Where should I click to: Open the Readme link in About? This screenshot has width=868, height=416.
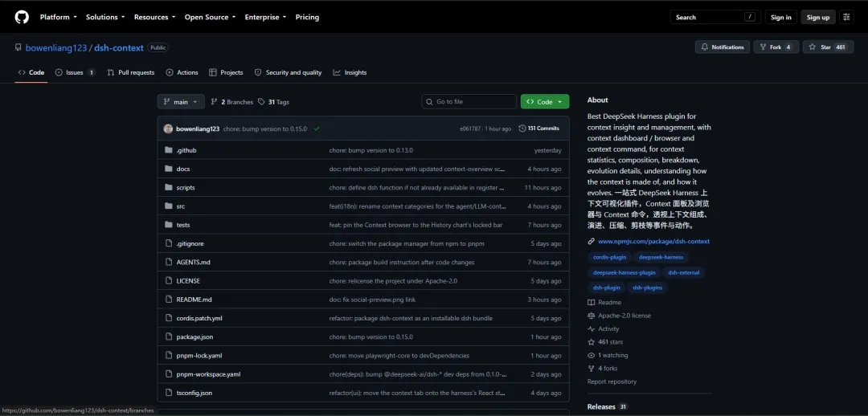(604, 303)
